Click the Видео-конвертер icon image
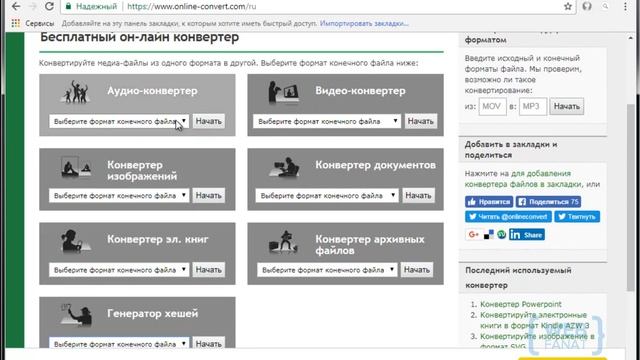 pos(283,91)
